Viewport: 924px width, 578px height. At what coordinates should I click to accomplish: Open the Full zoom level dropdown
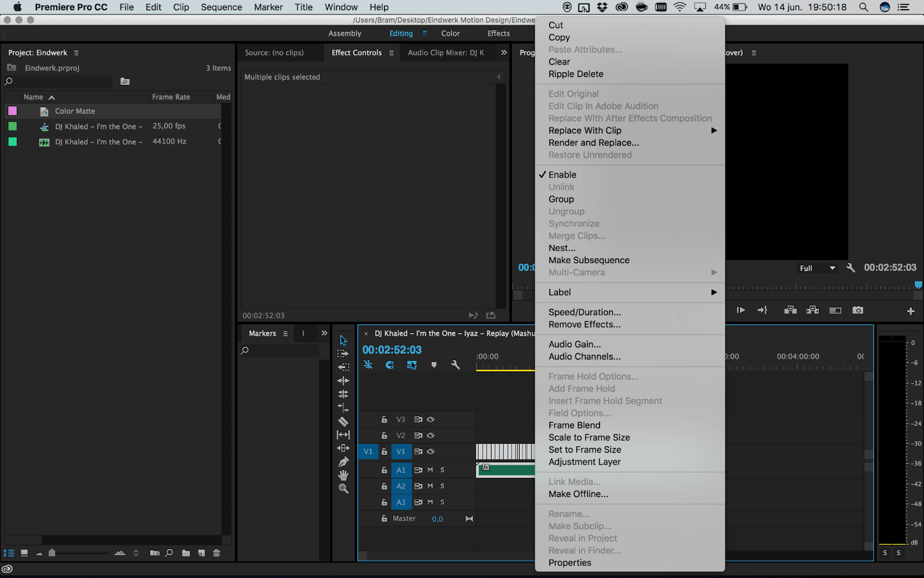click(x=817, y=268)
